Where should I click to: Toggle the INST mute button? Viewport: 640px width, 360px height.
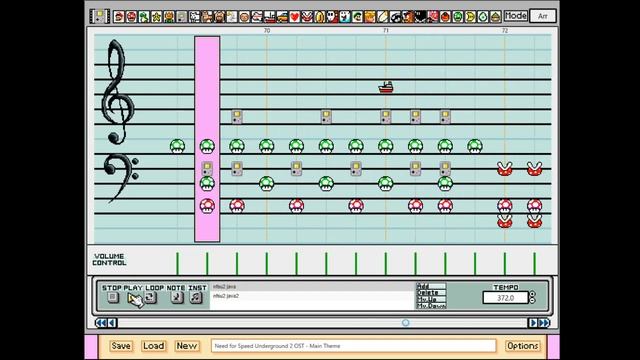[x=196, y=298]
